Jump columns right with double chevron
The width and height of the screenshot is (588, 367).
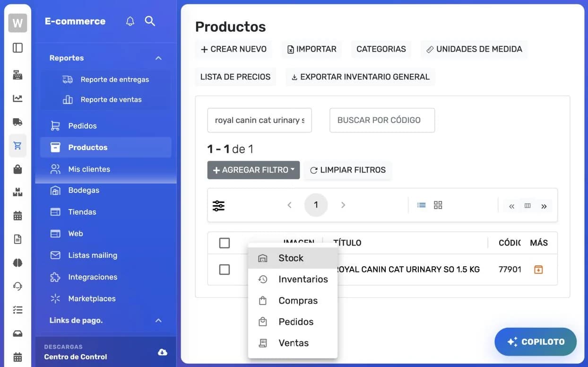544,206
